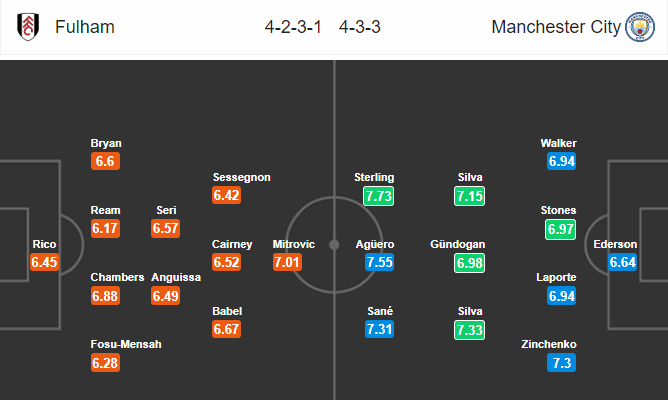
Task: Click Ederson's 6.64 goalkeeper rating badge
Action: [622, 262]
